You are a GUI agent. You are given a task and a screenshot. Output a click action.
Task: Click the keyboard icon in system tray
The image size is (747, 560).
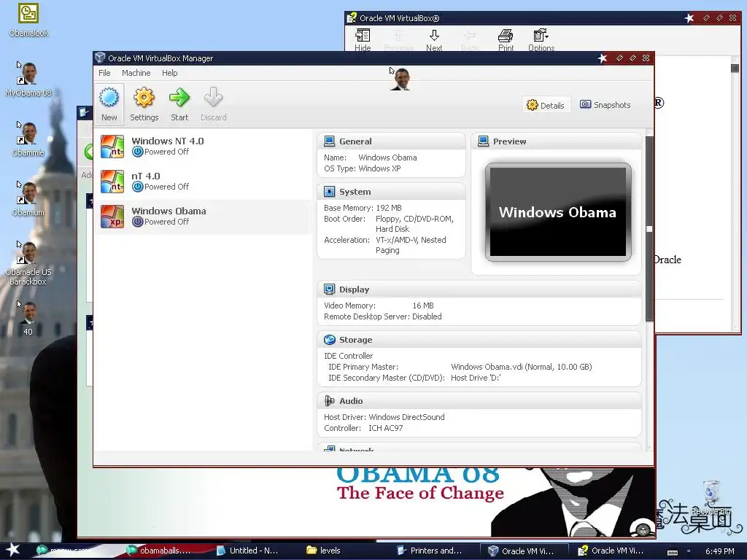point(672,551)
